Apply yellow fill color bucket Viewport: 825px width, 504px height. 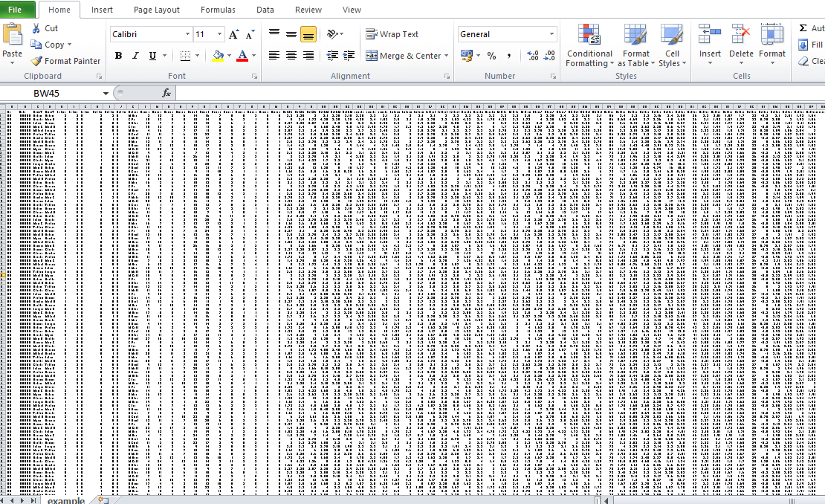tap(218, 56)
